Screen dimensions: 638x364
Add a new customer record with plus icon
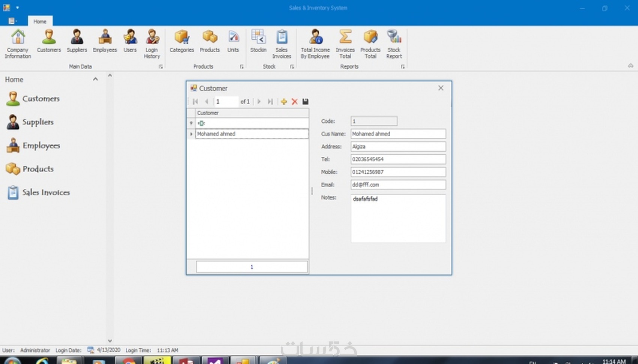click(x=284, y=102)
